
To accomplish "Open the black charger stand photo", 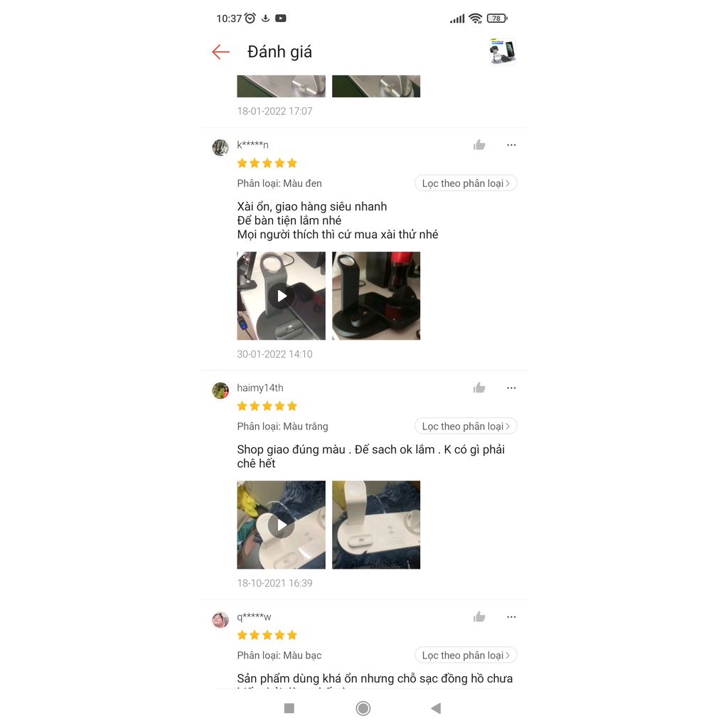I will [x=376, y=296].
